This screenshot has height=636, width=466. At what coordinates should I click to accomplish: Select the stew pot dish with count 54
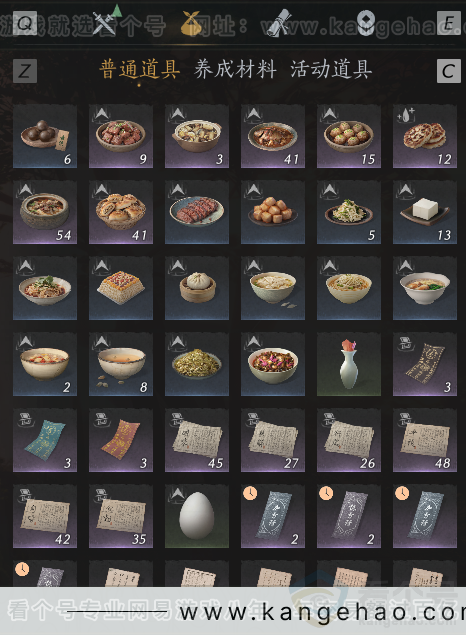[45, 212]
